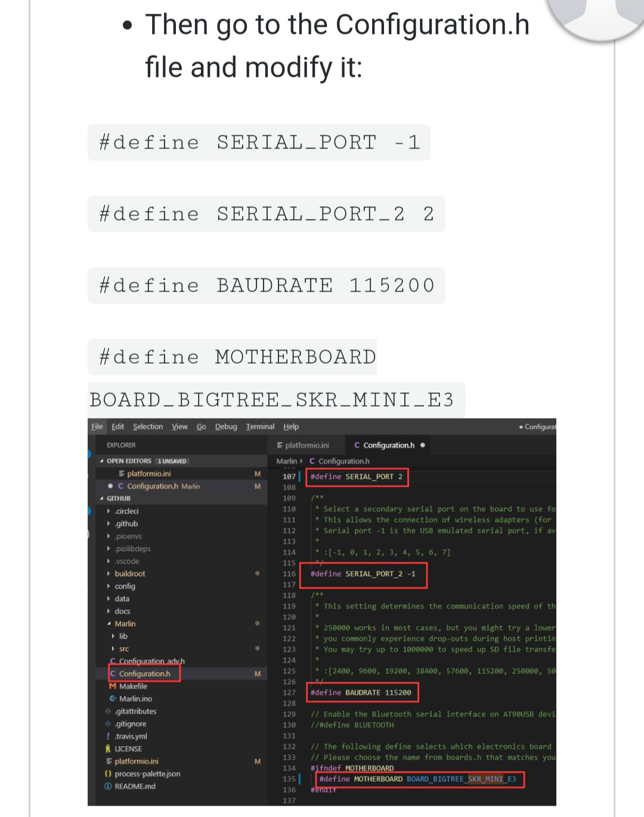The image size is (644, 817).
Task: Click the process-palette.json braces icon
Action: 109,774
